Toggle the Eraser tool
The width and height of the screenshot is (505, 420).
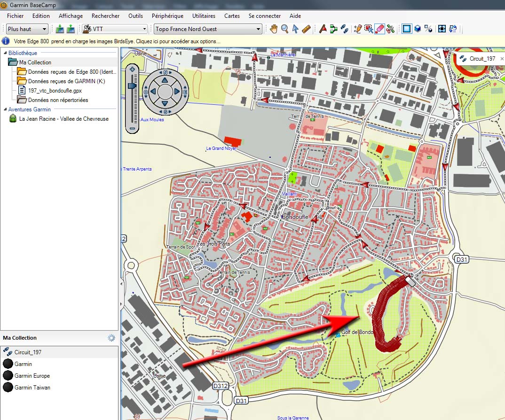click(380, 29)
